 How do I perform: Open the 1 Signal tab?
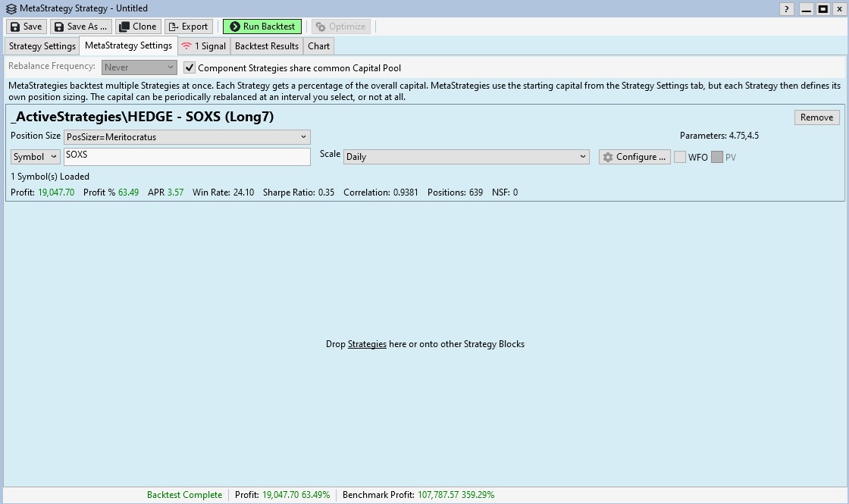pyautogui.click(x=204, y=46)
